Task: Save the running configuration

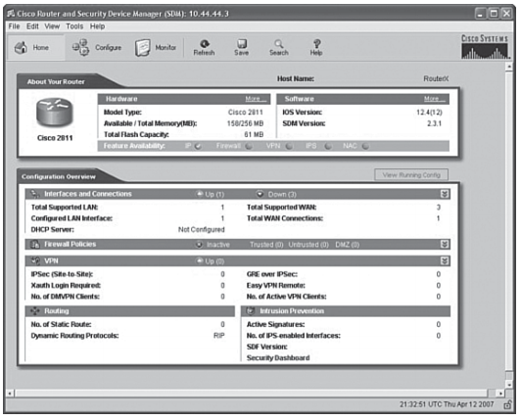Action: pyautogui.click(x=241, y=48)
